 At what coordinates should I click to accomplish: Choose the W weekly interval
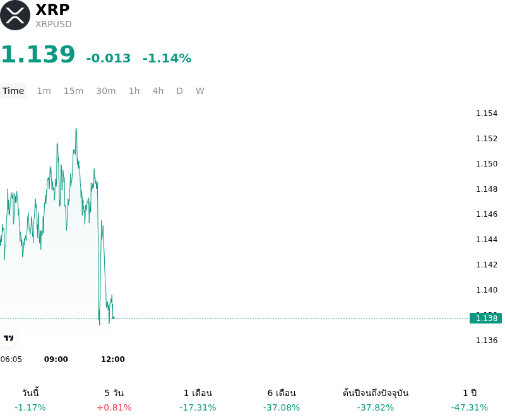(200, 91)
